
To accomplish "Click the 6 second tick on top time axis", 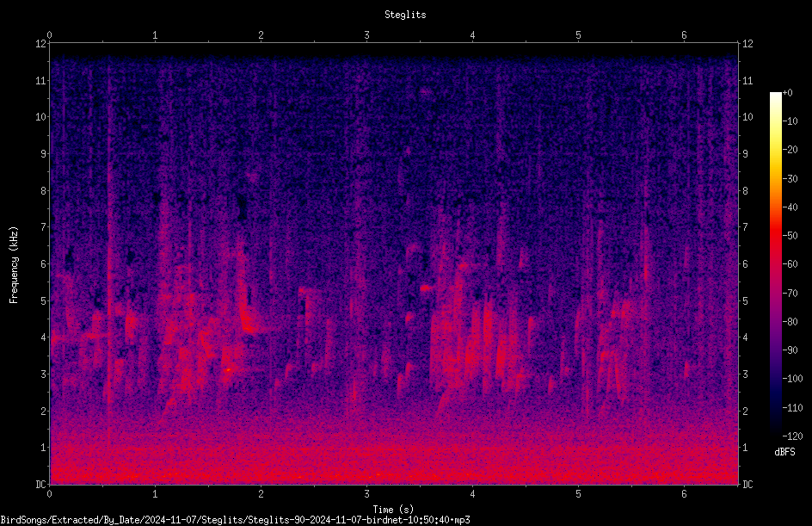I will [684, 35].
